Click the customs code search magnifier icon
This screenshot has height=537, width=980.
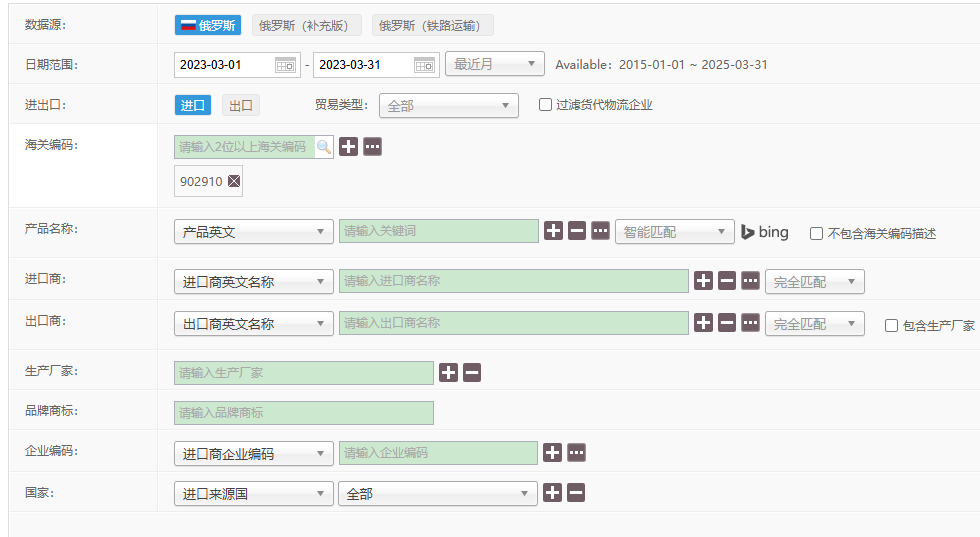point(324,147)
